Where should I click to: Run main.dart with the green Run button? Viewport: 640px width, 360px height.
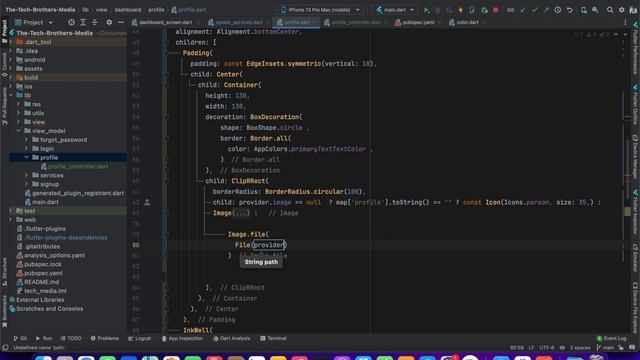point(427,10)
